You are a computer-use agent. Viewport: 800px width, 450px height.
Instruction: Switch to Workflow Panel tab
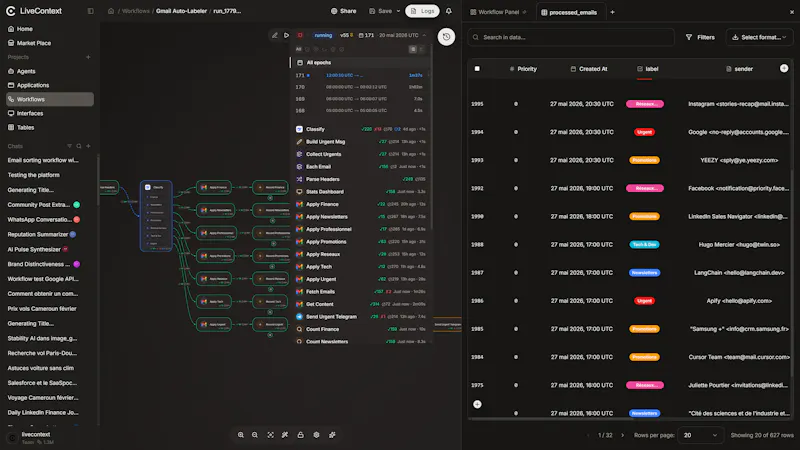(x=498, y=12)
